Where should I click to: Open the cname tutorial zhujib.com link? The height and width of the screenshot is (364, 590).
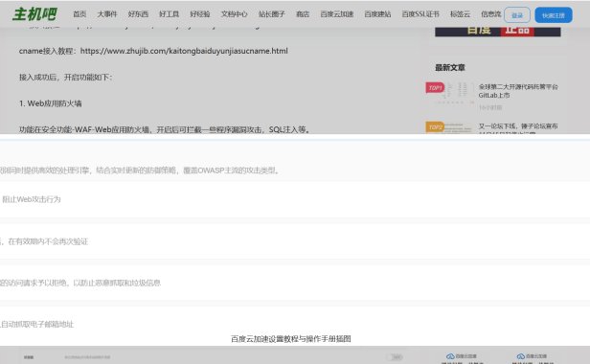[184, 51]
